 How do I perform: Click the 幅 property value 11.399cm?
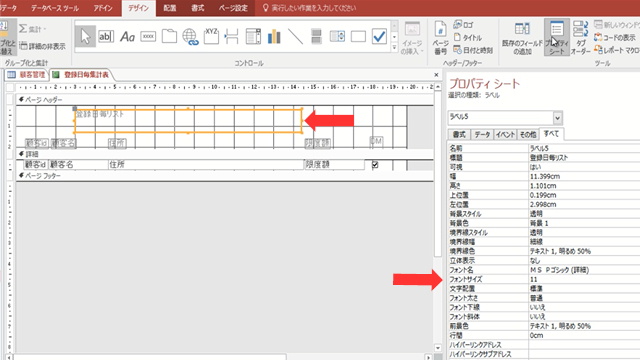click(x=584, y=176)
